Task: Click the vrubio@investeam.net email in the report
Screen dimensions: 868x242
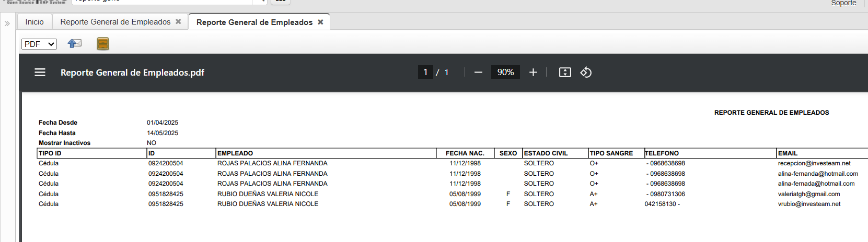Action: [809, 204]
